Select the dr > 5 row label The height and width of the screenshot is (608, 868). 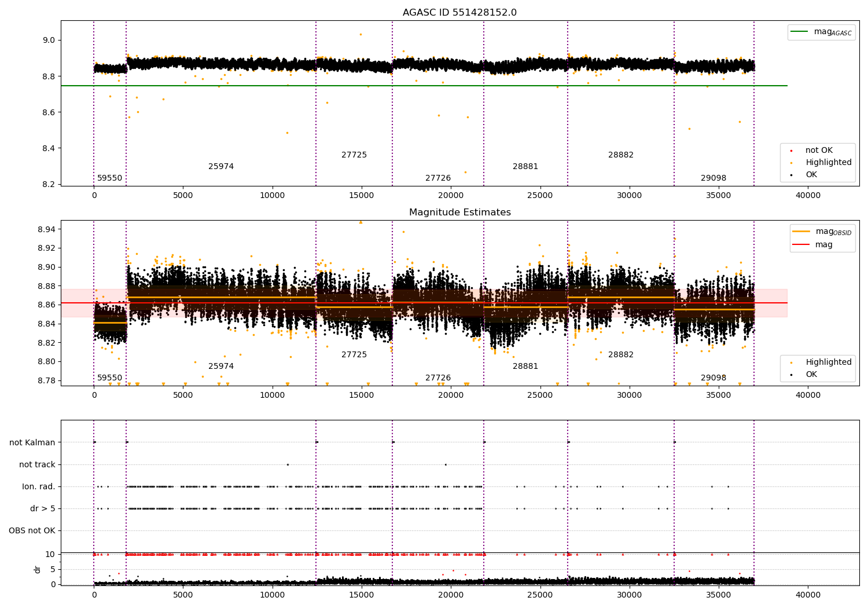click(x=43, y=509)
